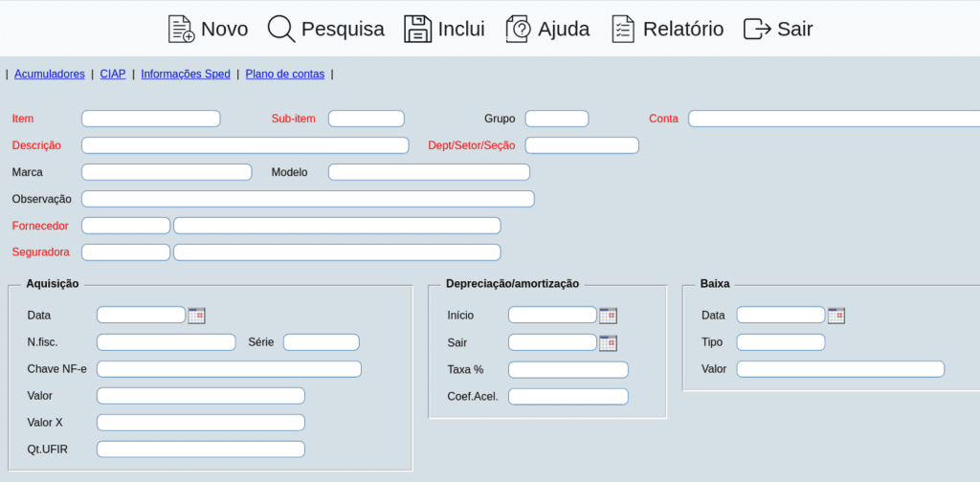This screenshot has width=980, height=482.
Task: Open calendar for Aquisição Data
Action: (197, 316)
